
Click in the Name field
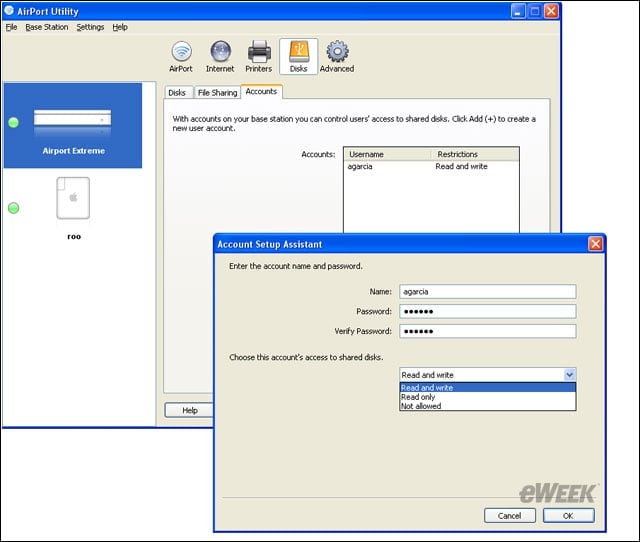point(488,291)
